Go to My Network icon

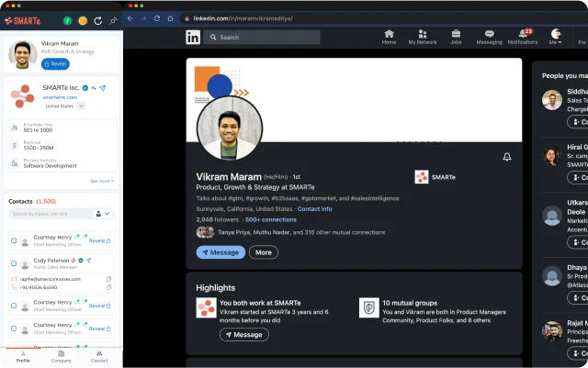(423, 34)
